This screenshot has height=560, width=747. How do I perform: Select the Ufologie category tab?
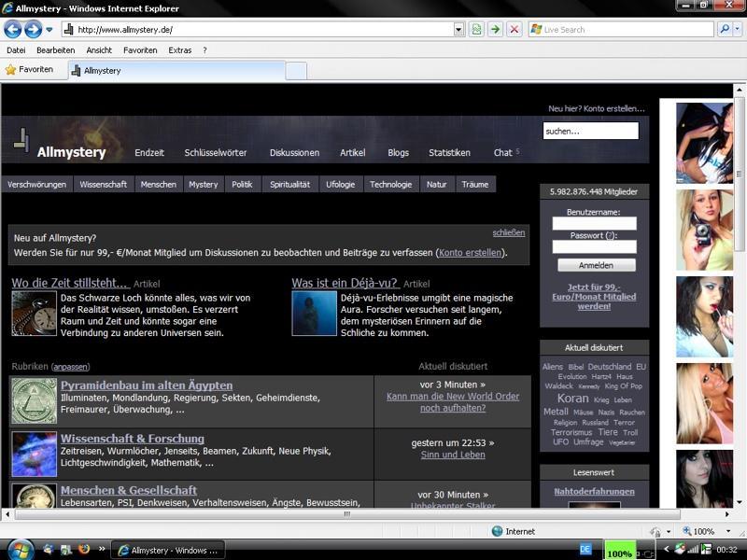(341, 184)
